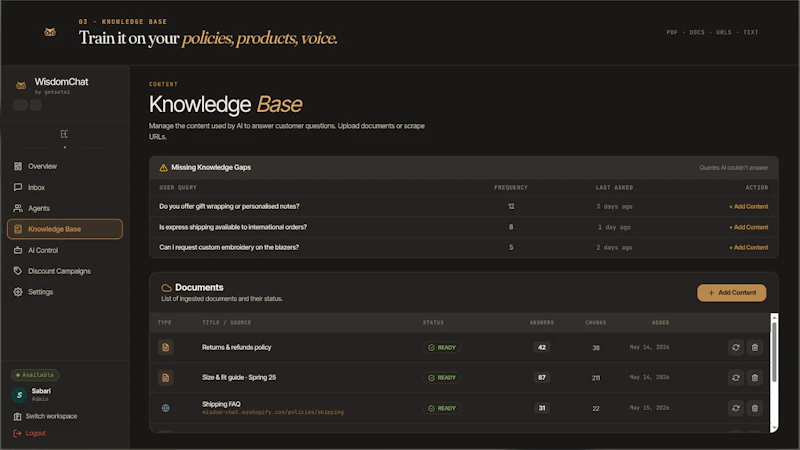Open the Overview page
Screen dimensions: 800x450
(65, 166)
